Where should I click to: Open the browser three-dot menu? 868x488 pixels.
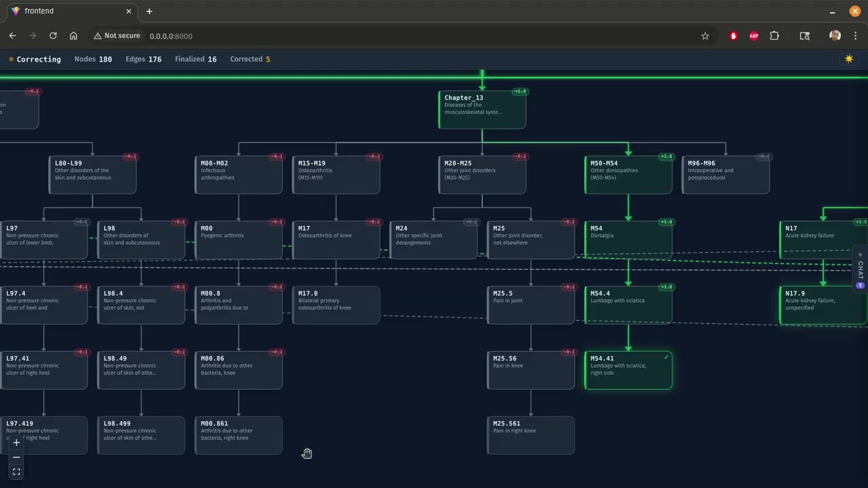coord(855,36)
